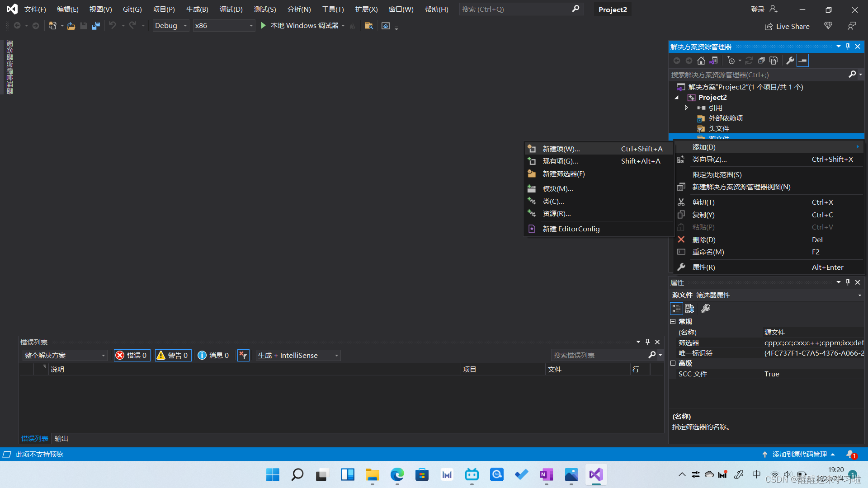868x488 pixels.
Task: Select 类(C)... from the context menu
Action: [x=553, y=201]
